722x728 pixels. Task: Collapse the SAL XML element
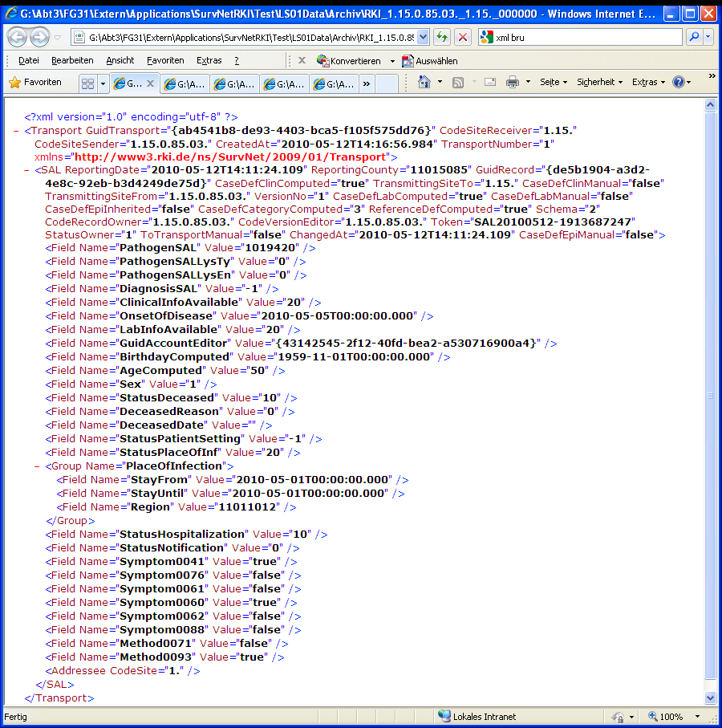pyautogui.click(x=27, y=170)
